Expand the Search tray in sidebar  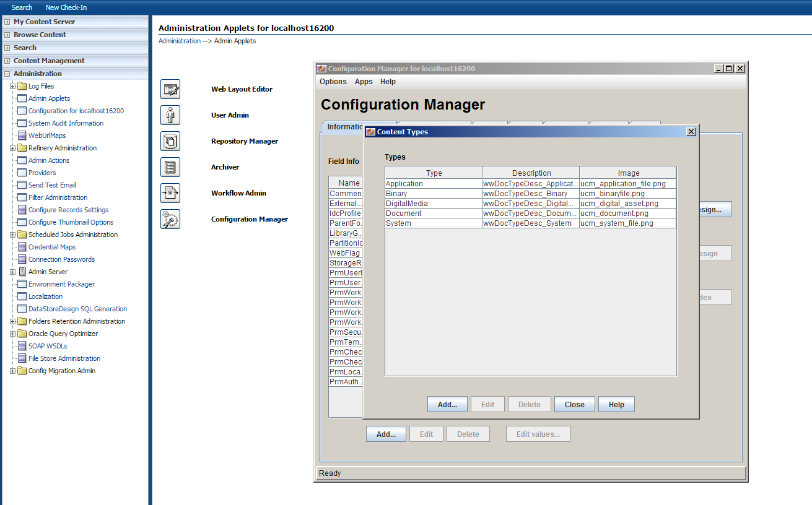(7, 48)
